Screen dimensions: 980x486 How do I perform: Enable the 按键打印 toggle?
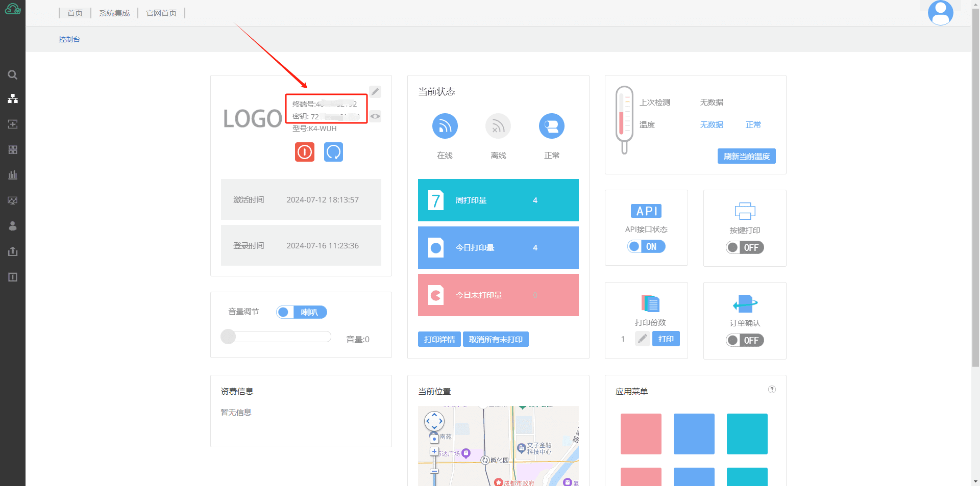pyautogui.click(x=745, y=247)
